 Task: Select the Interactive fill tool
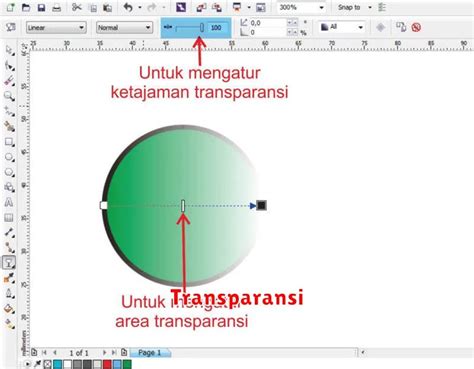point(9,324)
